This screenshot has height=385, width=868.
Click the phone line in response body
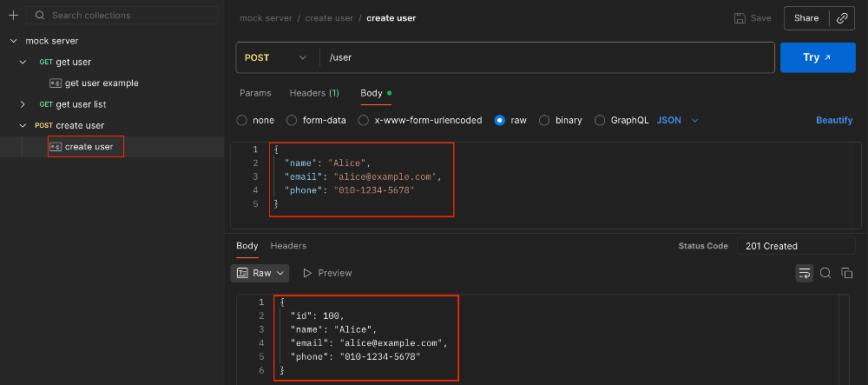tap(355, 356)
